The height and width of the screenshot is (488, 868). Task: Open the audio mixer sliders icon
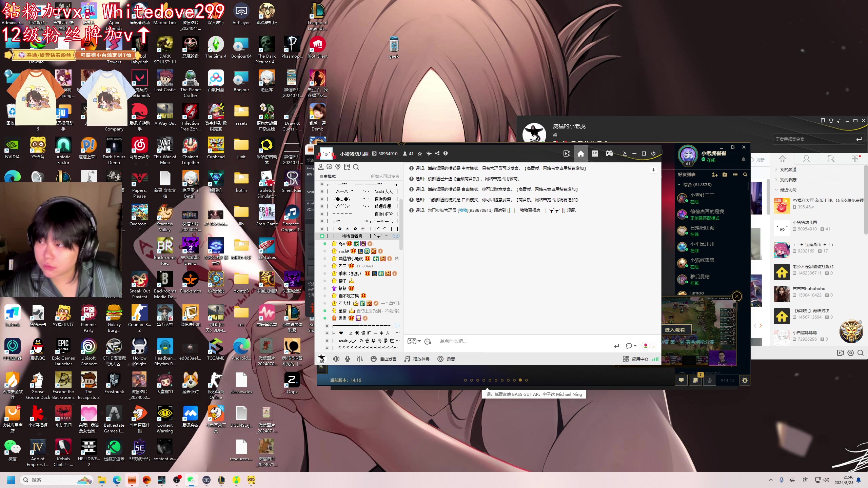click(360, 359)
